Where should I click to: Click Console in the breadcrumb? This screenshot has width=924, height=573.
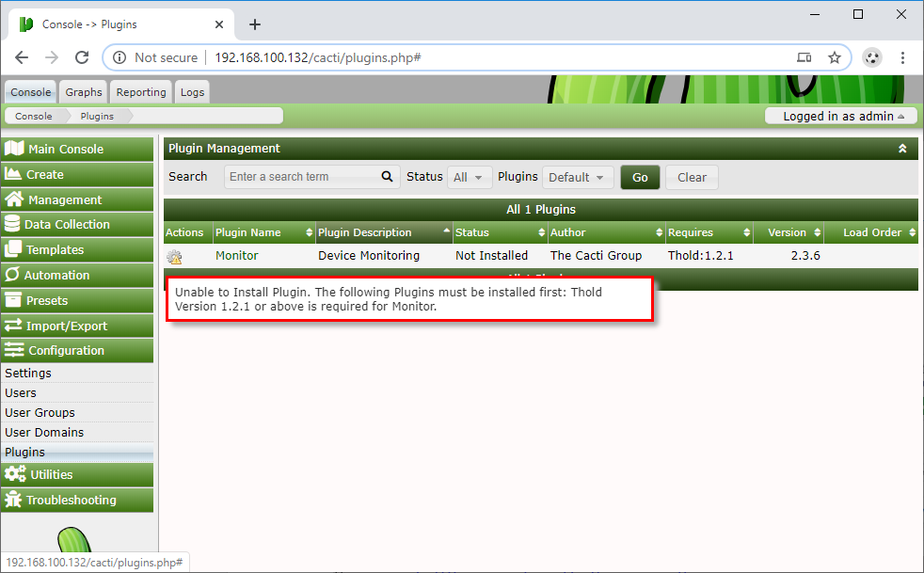pyautogui.click(x=34, y=116)
